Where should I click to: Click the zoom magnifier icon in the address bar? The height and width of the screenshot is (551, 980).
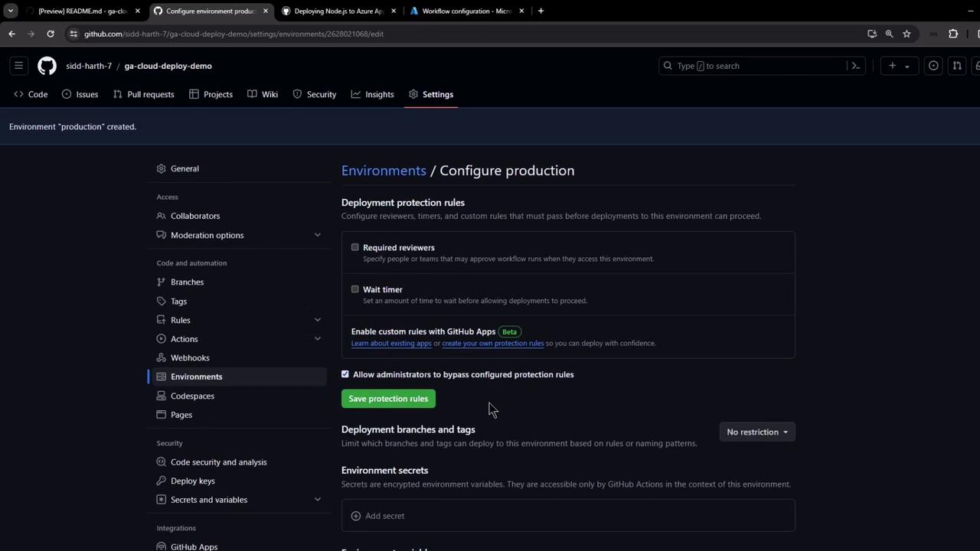(889, 34)
